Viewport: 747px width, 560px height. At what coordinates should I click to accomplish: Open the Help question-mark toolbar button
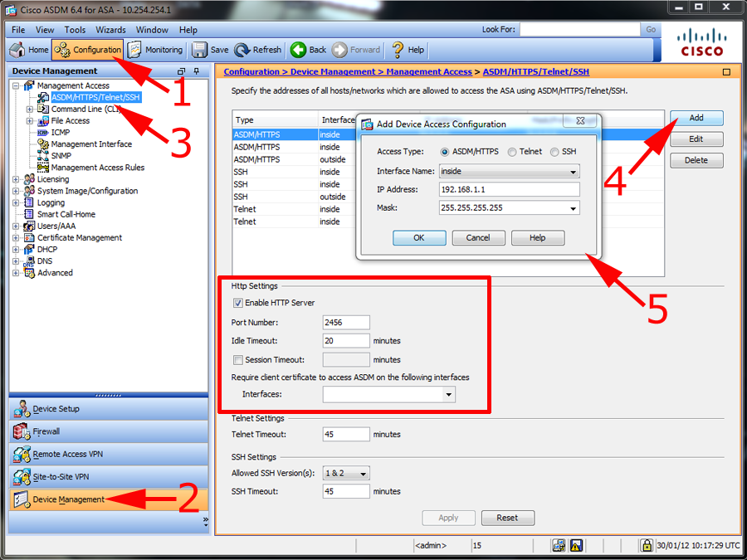(x=408, y=50)
